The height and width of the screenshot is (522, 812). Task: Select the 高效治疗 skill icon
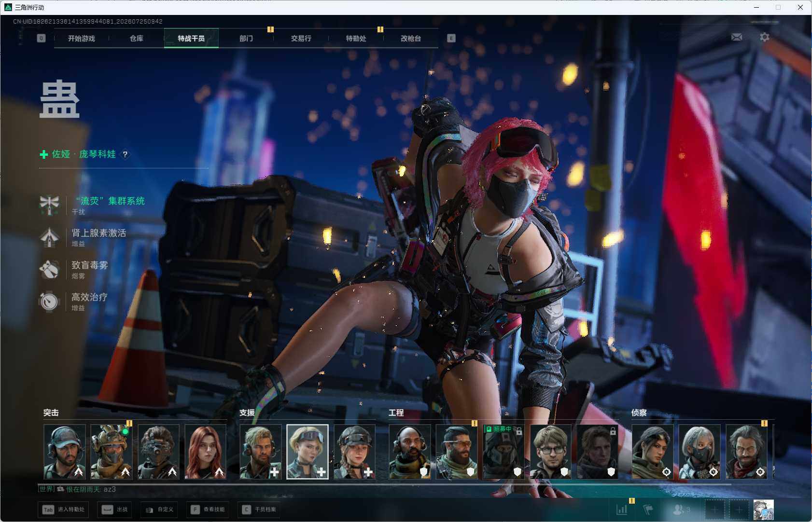coord(49,302)
